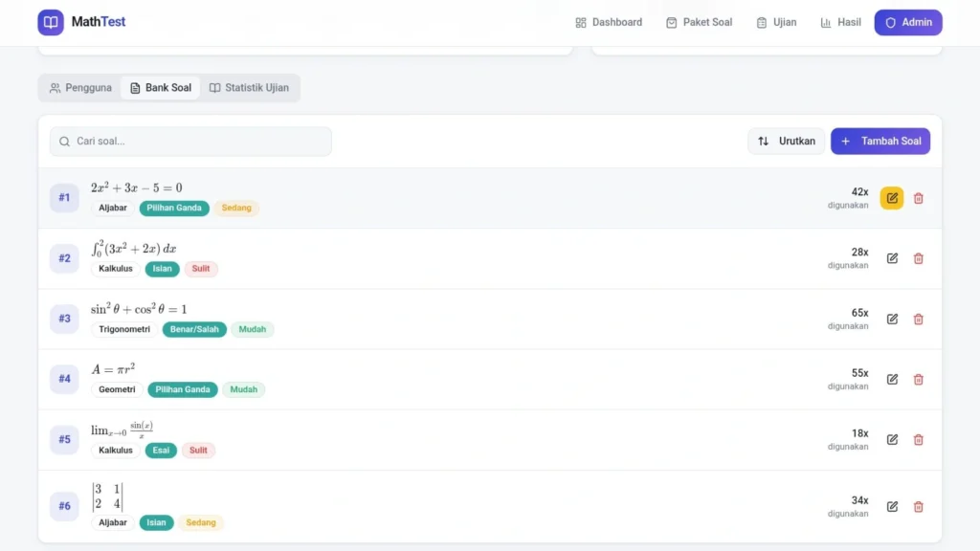Click the MathTest brand name
Viewport: 980px width, 551px height.
point(99,22)
